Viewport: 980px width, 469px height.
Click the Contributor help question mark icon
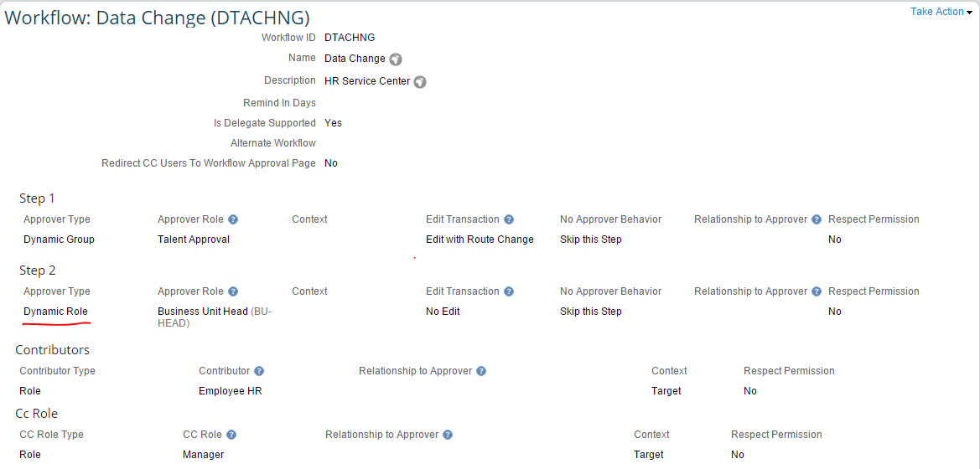pyautogui.click(x=259, y=371)
